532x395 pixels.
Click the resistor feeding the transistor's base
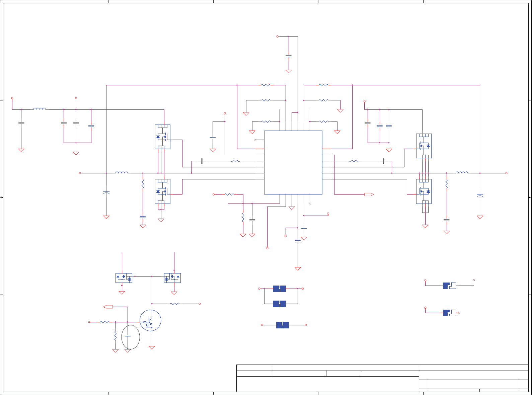105,322
